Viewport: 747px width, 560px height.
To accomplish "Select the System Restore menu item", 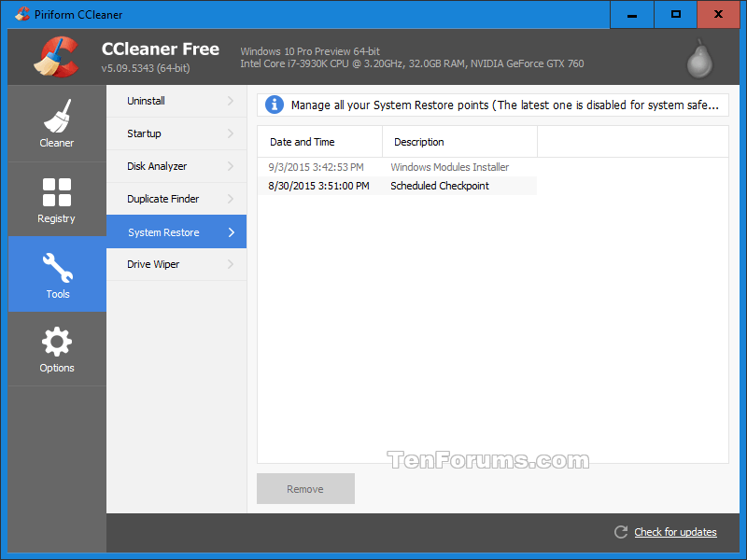I will [x=163, y=232].
